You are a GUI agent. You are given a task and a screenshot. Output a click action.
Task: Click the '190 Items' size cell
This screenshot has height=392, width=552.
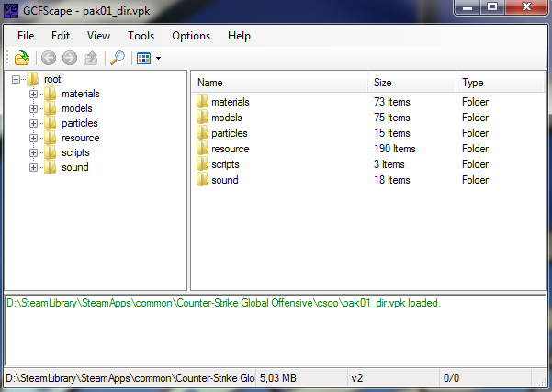pyautogui.click(x=395, y=149)
